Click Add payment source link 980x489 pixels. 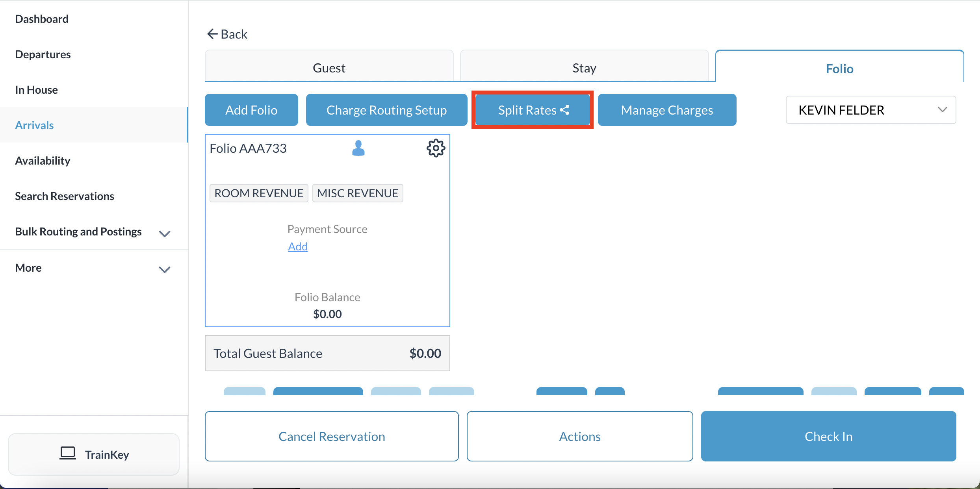click(x=297, y=246)
